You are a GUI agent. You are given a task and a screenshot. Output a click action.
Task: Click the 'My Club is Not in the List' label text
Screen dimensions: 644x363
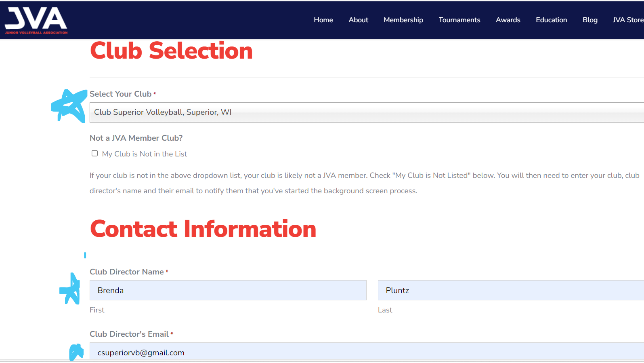point(145,154)
